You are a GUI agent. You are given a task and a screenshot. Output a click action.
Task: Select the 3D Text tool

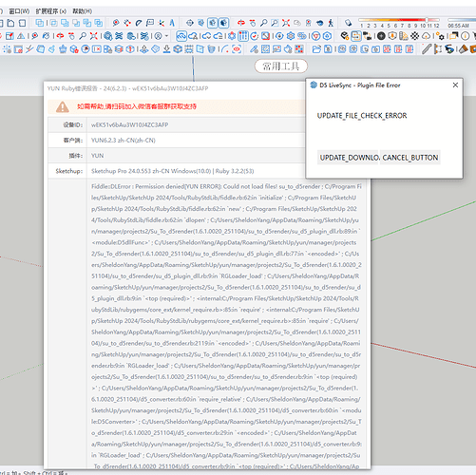pos(172,23)
